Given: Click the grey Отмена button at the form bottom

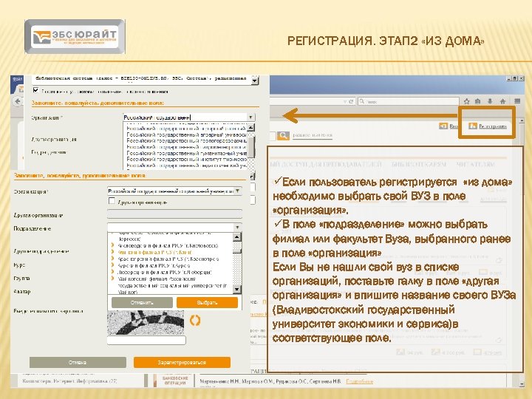Looking at the screenshot, I should 78,362.
